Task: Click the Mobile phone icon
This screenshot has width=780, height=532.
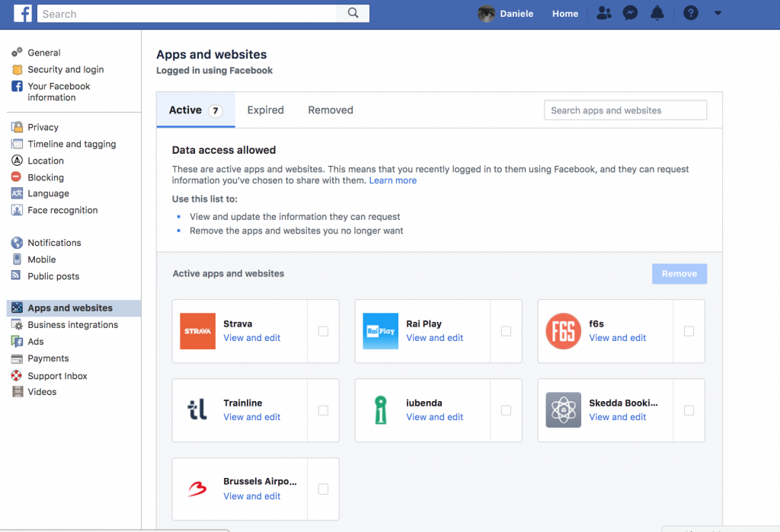Action: pyautogui.click(x=17, y=259)
